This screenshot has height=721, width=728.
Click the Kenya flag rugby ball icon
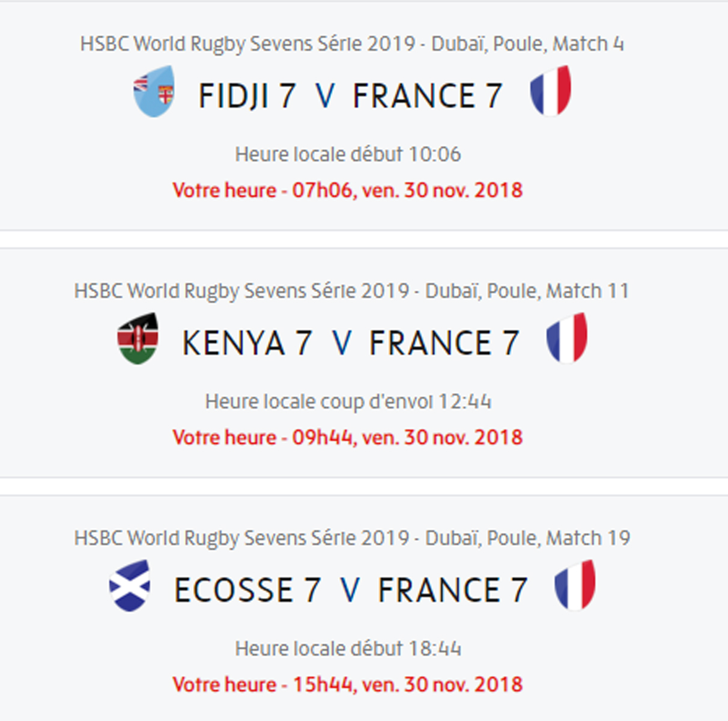(138, 339)
